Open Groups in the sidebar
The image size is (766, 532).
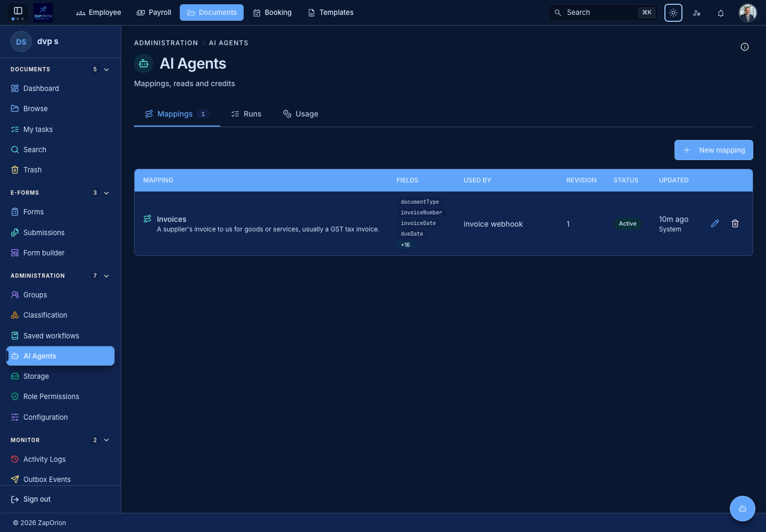click(x=60, y=295)
